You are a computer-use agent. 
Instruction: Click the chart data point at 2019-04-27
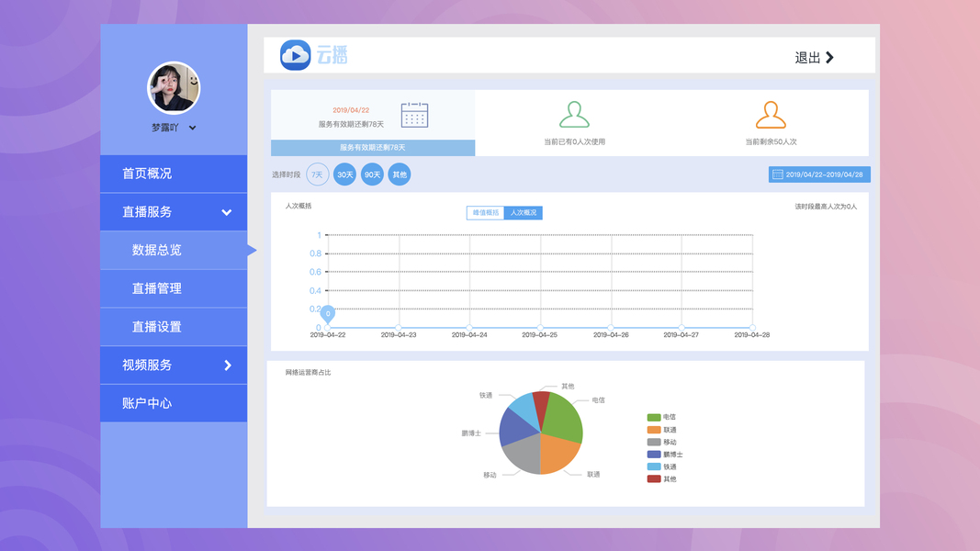(681, 327)
